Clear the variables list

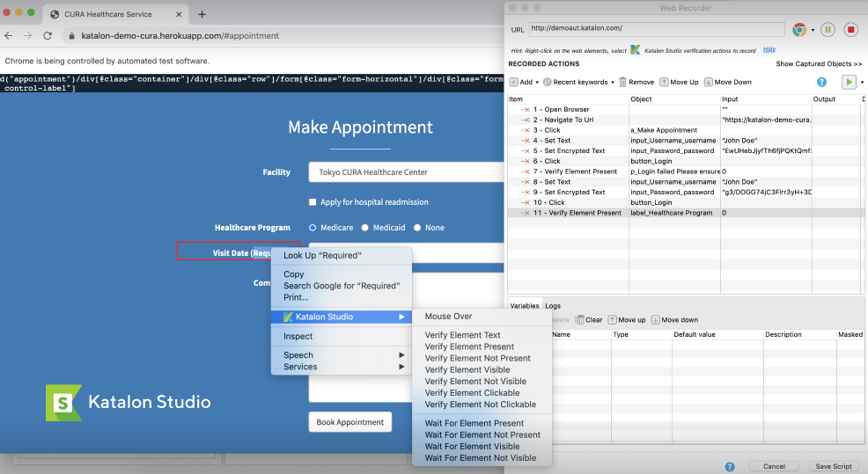(x=589, y=320)
